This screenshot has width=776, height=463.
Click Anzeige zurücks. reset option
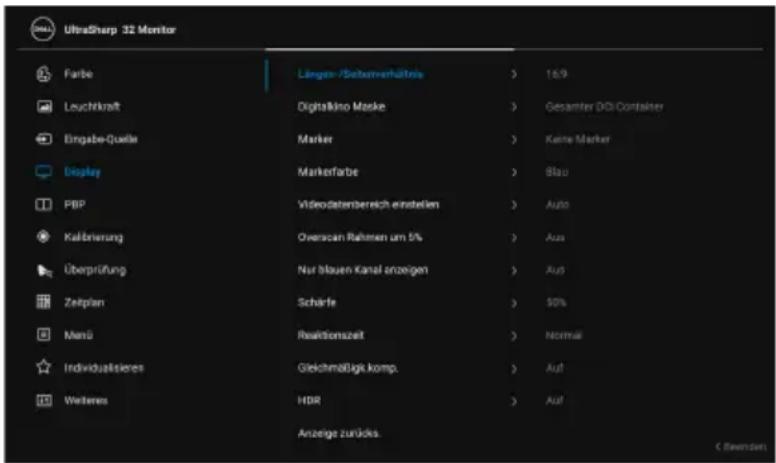(x=339, y=433)
